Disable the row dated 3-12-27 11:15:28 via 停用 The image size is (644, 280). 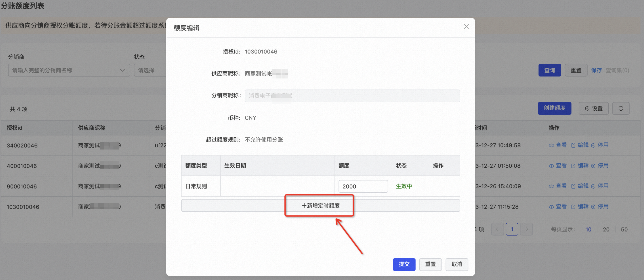tap(600, 207)
